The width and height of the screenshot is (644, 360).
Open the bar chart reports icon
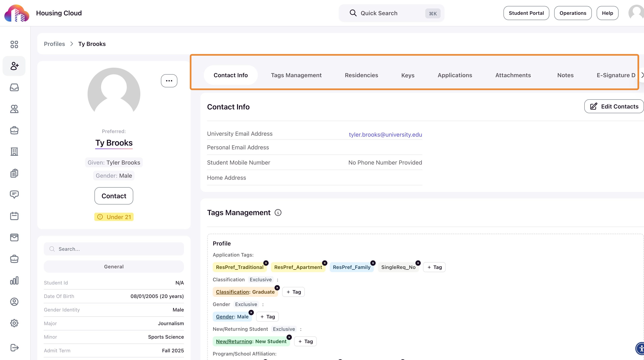pos(14,280)
